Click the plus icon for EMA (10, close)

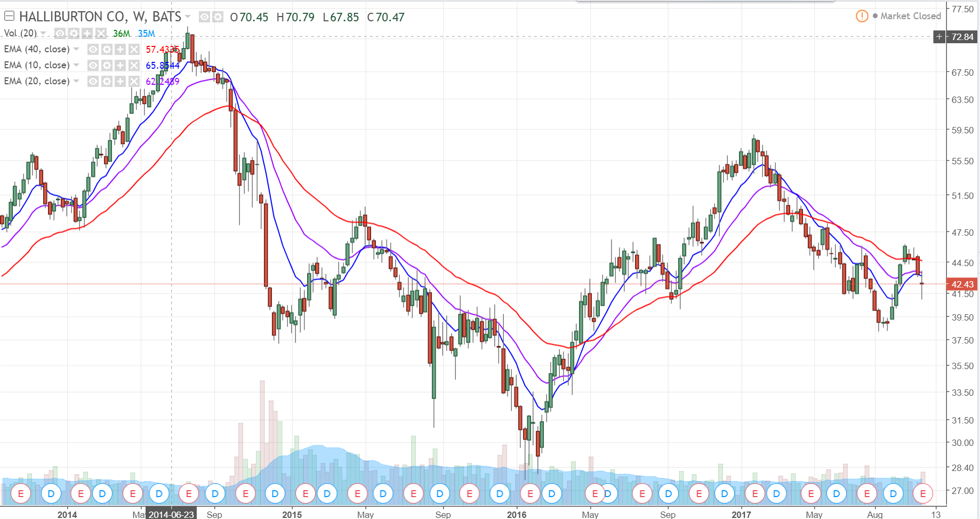pyautogui.click(x=120, y=66)
